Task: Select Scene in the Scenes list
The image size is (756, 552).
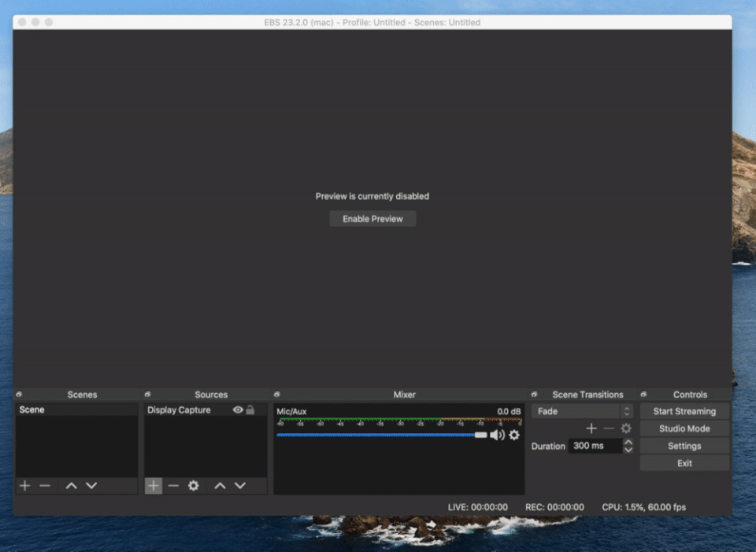Action: tap(76, 409)
